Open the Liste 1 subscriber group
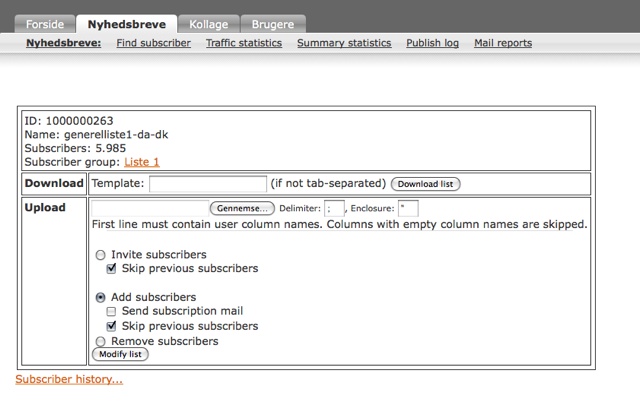This screenshot has height=415, width=640. tap(141, 162)
